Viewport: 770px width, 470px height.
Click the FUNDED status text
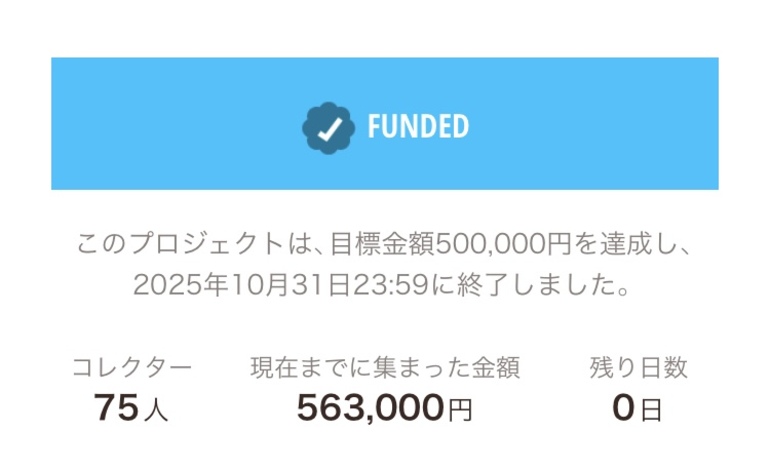418,127
